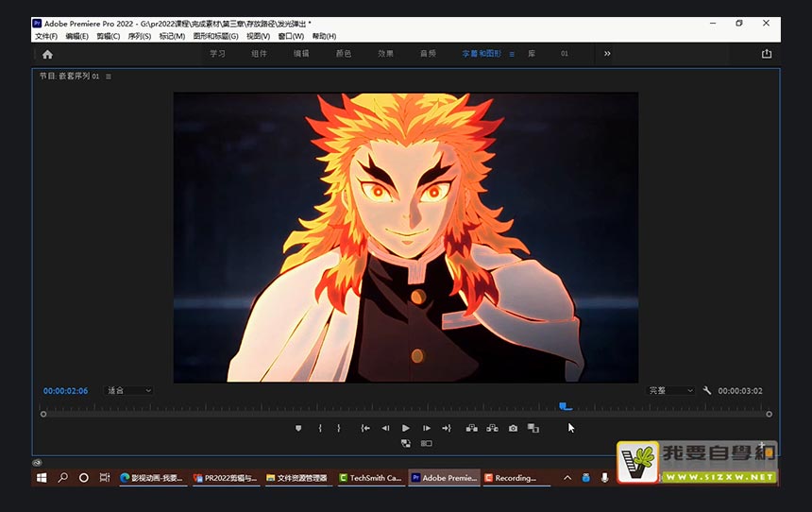The image size is (812, 512).
Task: Open the 剪辑(C) menu
Action: (x=108, y=36)
